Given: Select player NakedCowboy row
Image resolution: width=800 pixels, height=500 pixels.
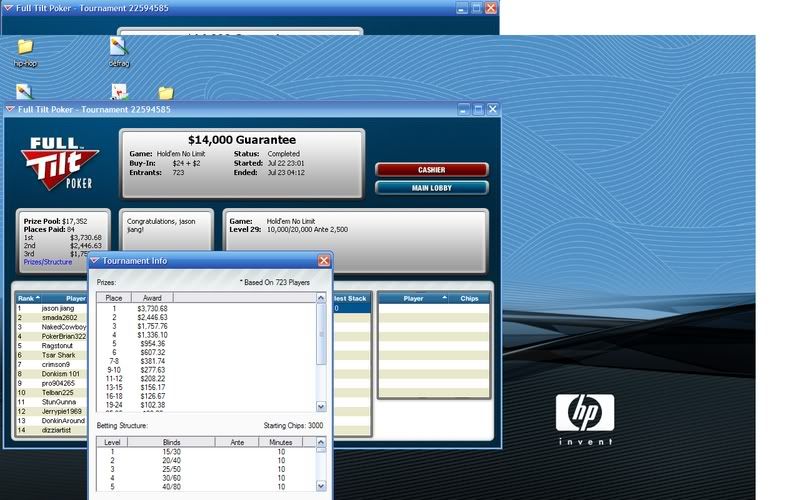Looking at the screenshot, I should point(52,327).
